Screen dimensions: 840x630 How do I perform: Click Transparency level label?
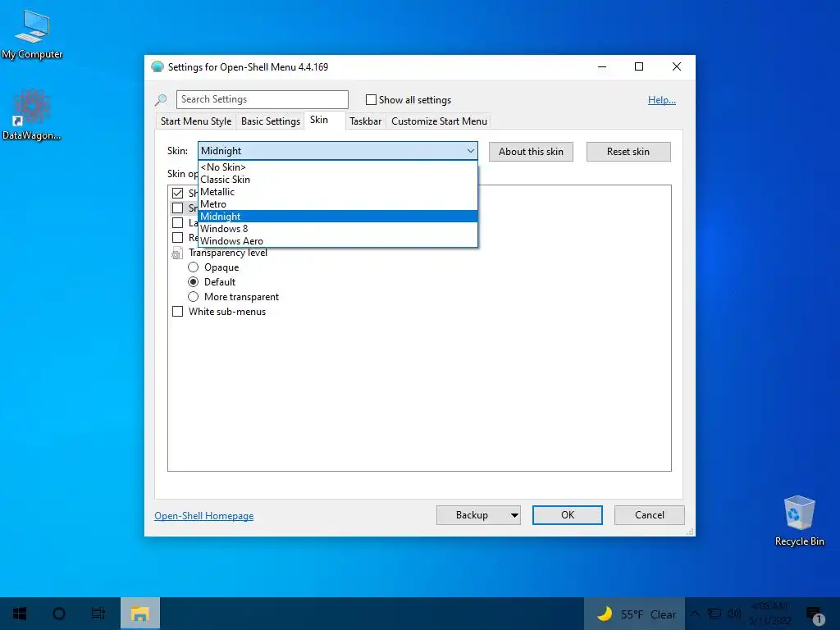(228, 253)
